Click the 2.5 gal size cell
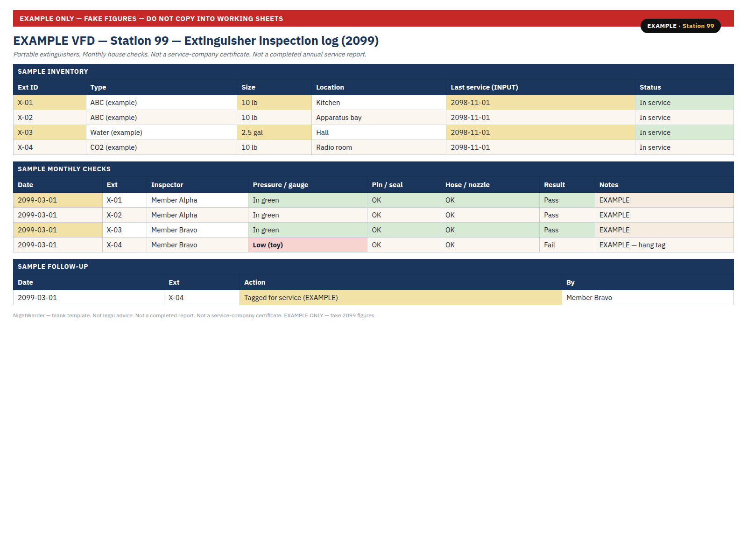747x560 pixels. pos(275,133)
